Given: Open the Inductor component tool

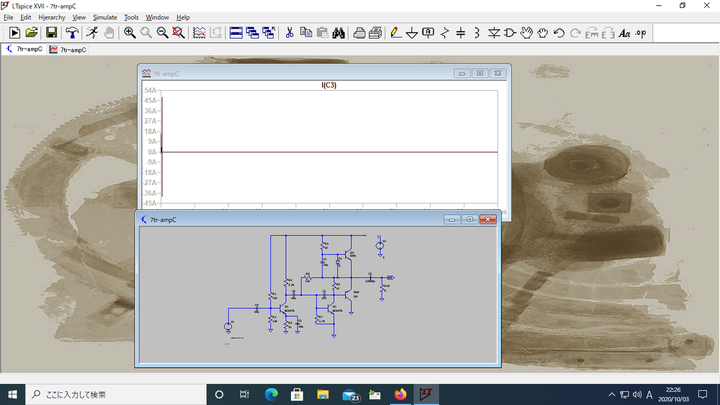Looking at the screenshot, I should (x=477, y=33).
